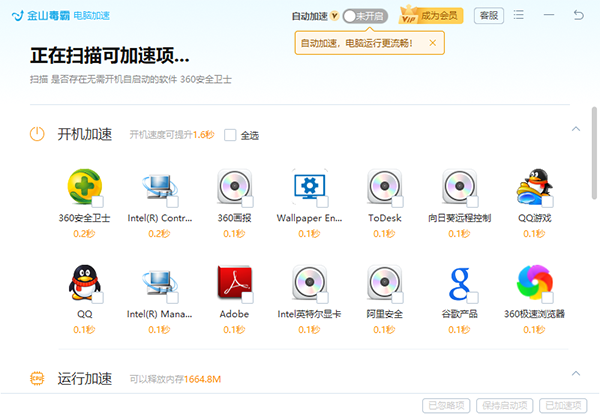600x420 pixels.
Task: Select the Wallpaper En... monitor gear icon
Action: [x=310, y=186]
